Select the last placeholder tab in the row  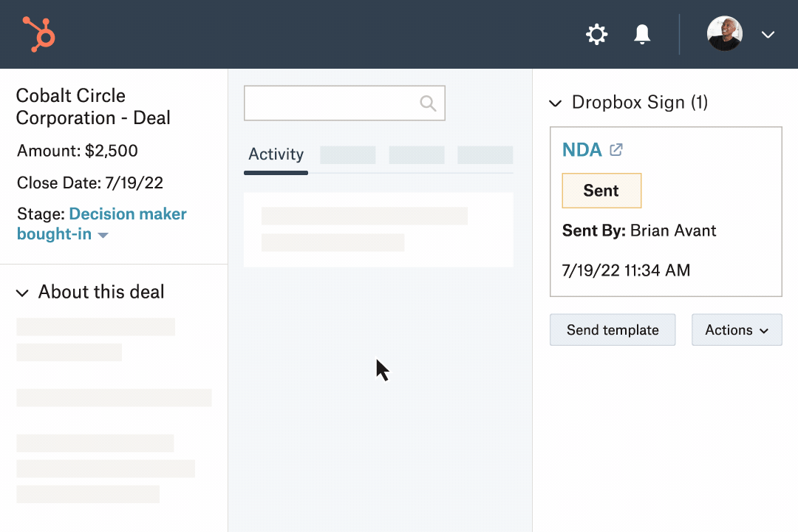(x=485, y=154)
